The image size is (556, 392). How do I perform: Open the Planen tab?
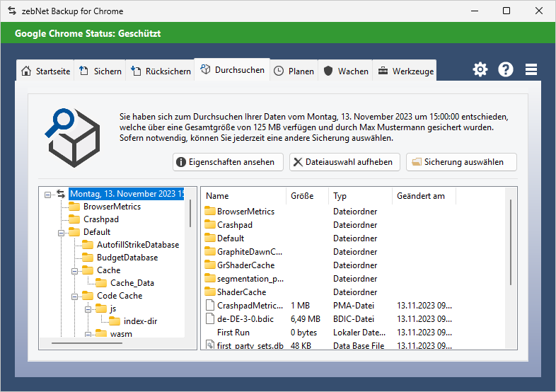coord(294,71)
